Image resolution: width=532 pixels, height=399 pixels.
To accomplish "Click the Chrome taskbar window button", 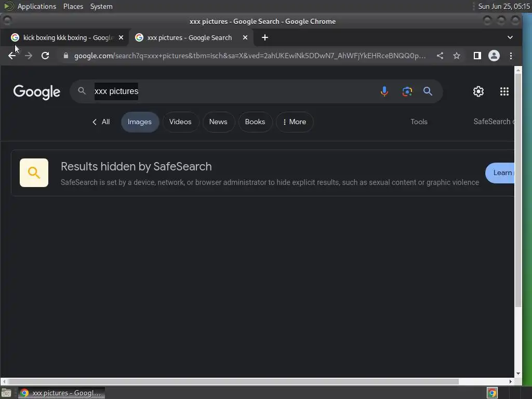I will click(61, 393).
